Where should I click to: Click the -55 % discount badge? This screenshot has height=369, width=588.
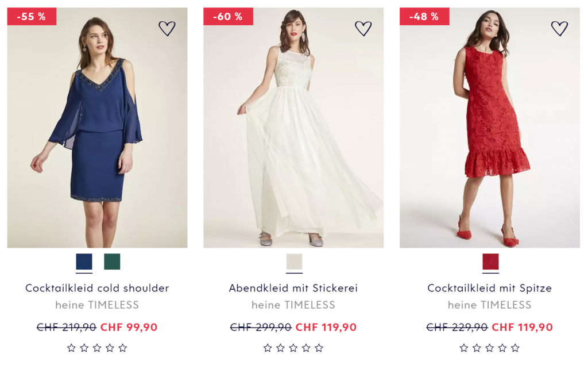[x=32, y=17]
